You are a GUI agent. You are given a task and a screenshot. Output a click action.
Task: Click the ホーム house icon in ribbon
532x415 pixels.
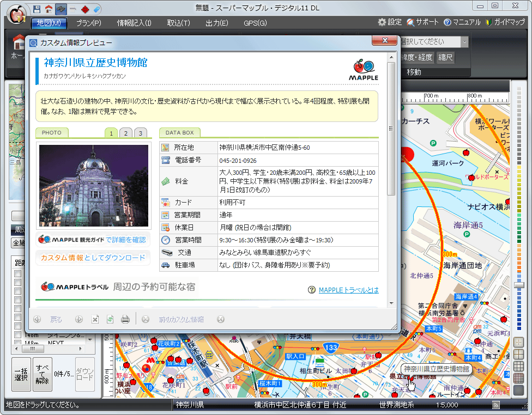pos(19,42)
